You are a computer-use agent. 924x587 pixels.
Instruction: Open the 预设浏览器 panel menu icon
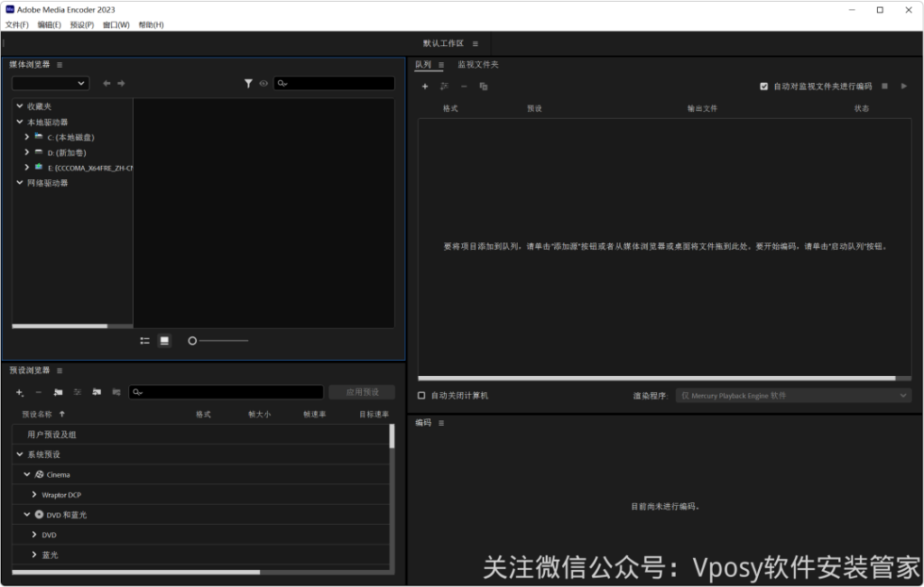60,371
